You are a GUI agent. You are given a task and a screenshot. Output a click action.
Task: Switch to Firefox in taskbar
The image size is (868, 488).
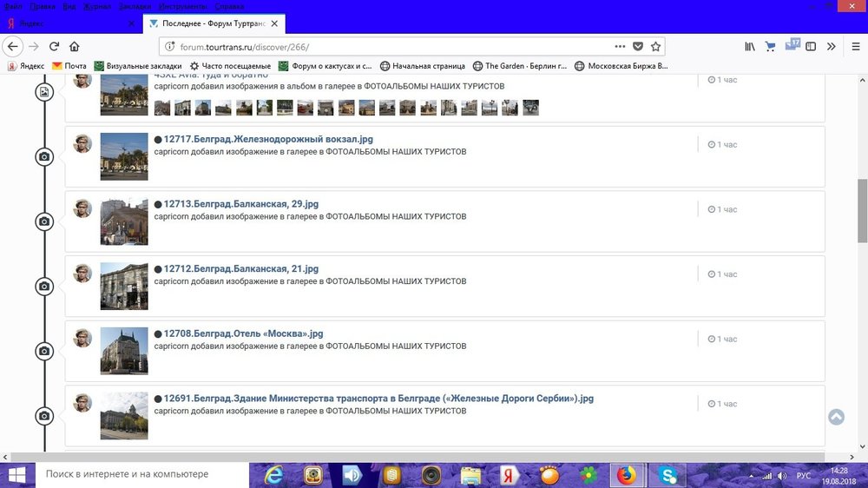(x=627, y=475)
